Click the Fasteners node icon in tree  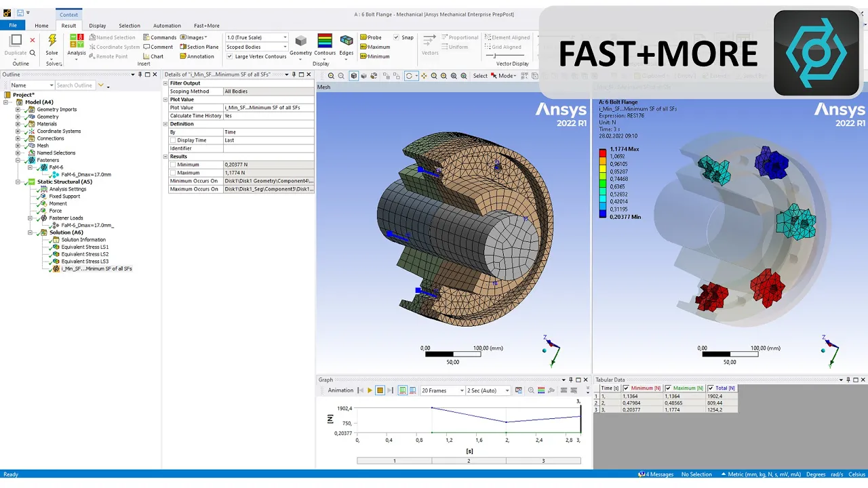tap(31, 160)
